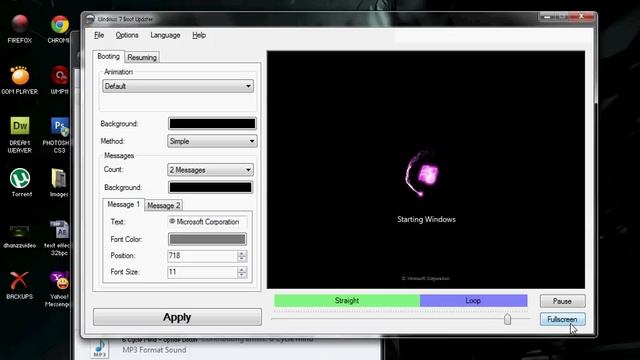
Task: Click the blue Loop segment
Action: coord(473,301)
